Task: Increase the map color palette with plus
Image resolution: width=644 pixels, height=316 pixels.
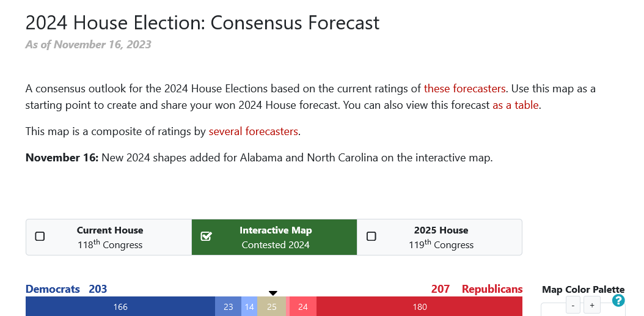Action: [x=592, y=306]
